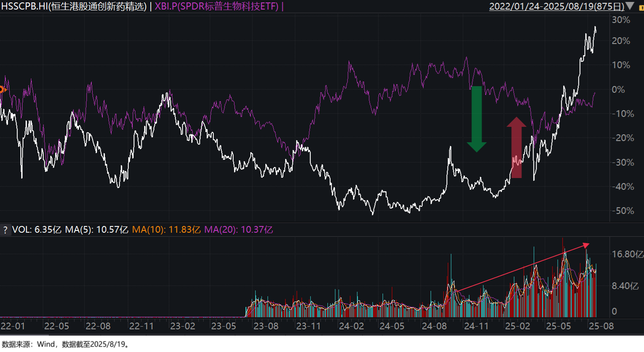Click the 22-11 date on time axis
Image resolution: width=644 pixels, height=352 pixels.
pos(142,326)
